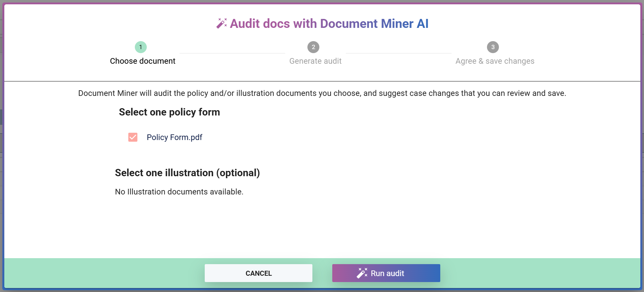This screenshot has height=292, width=644.
Task: Click the Select one policy form heading
Action: click(x=169, y=112)
